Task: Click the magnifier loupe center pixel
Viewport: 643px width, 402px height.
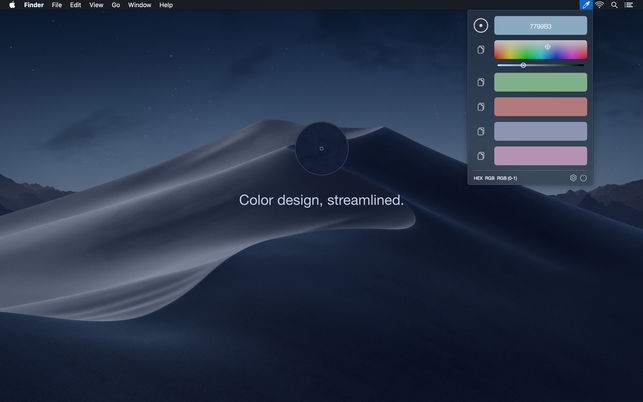Action: pos(322,148)
